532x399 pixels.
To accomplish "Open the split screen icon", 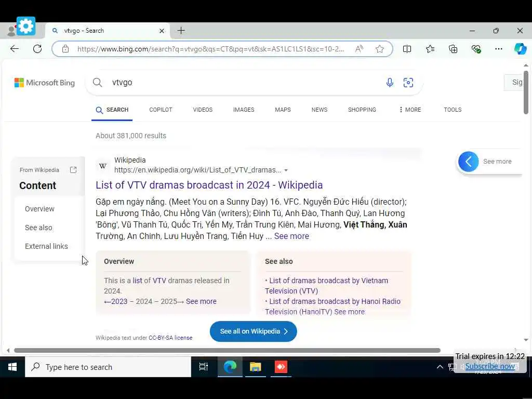I will [x=407, y=49].
